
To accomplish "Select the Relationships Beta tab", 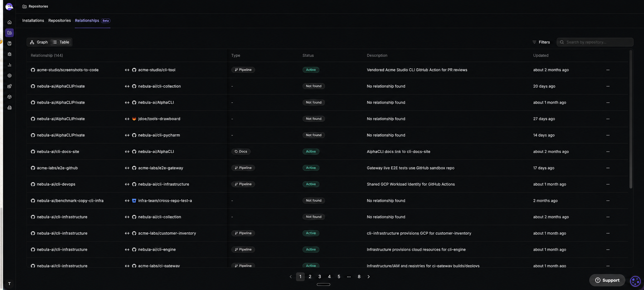I will (92, 21).
